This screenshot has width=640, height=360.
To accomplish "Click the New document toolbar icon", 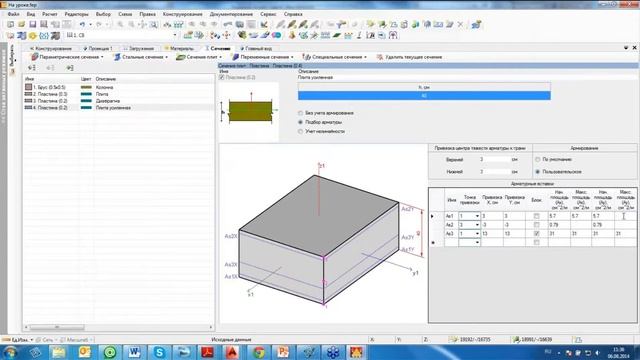I will tap(11, 25).
